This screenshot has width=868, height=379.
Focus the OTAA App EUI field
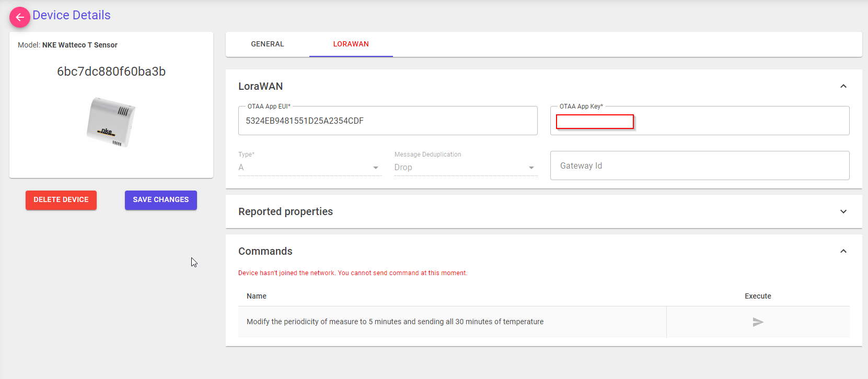(x=387, y=121)
